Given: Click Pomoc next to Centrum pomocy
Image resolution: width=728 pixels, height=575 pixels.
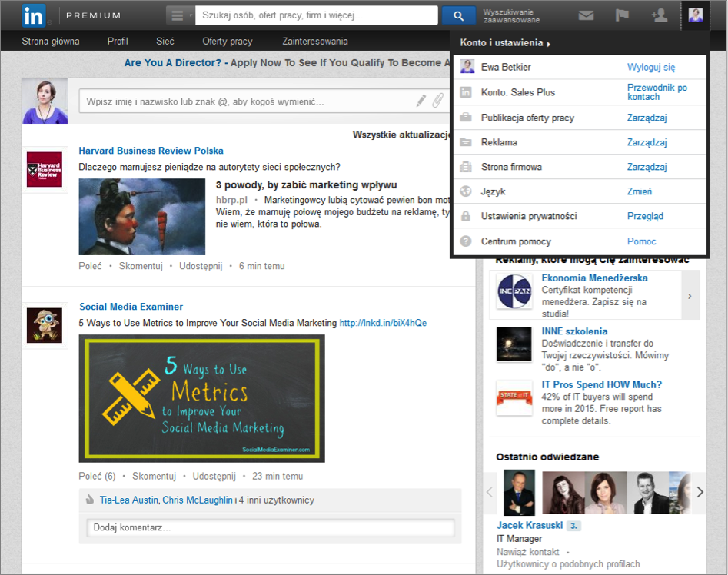Looking at the screenshot, I should point(641,241).
